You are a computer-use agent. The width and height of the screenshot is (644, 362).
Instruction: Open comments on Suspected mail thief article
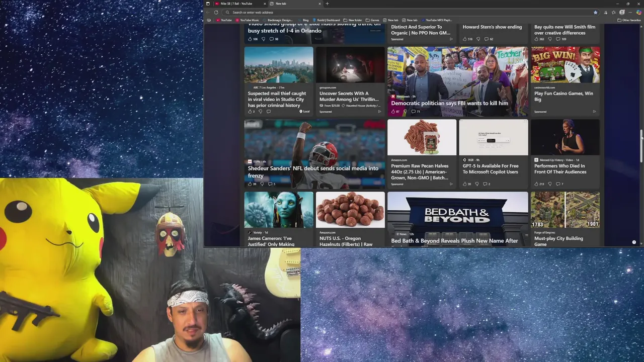pyautogui.click(x=269, y=112)
